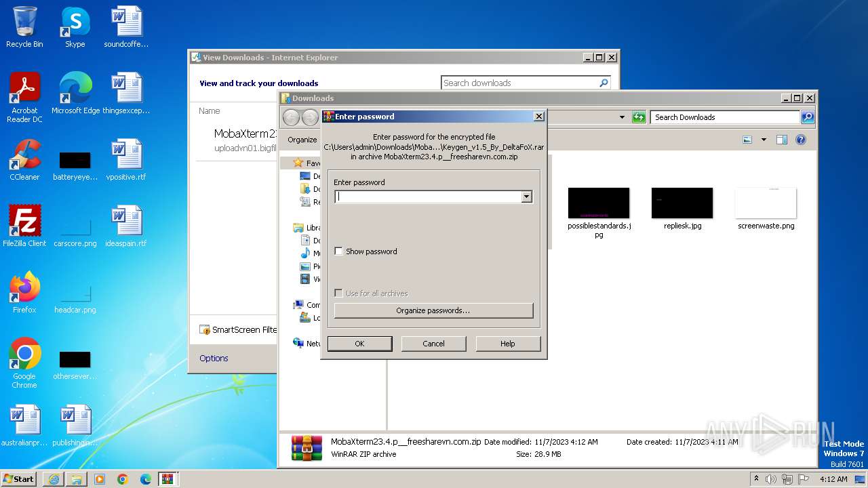Open the Recycle Bin desktop icon
Viewport: 868px width, 488px height.
click(24, 27)
